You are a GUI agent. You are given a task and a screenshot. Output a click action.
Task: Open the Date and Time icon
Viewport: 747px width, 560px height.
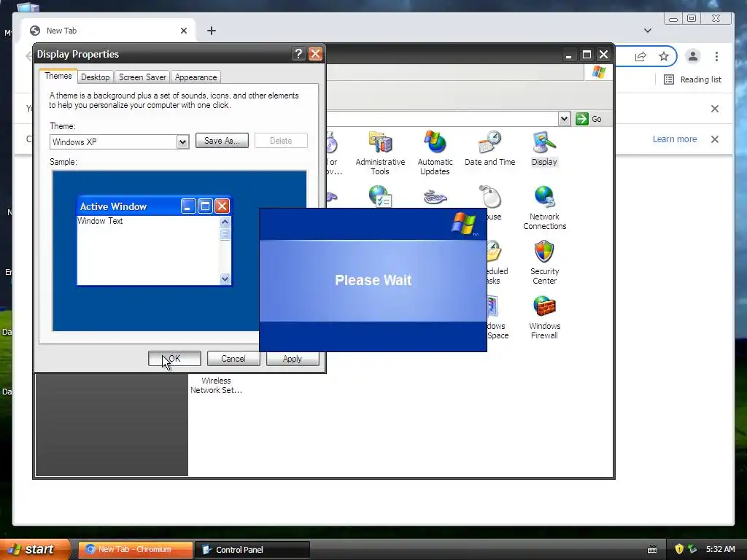point(489,149)
